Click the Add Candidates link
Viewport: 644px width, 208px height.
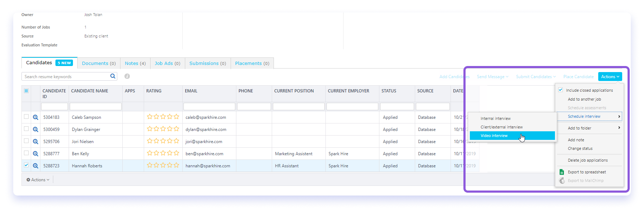(x=454, y=77)
